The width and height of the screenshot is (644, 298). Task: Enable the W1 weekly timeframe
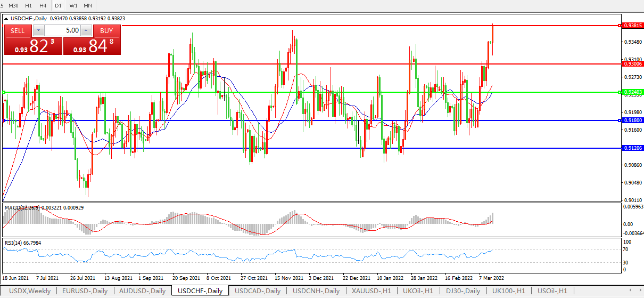point(73,5)
